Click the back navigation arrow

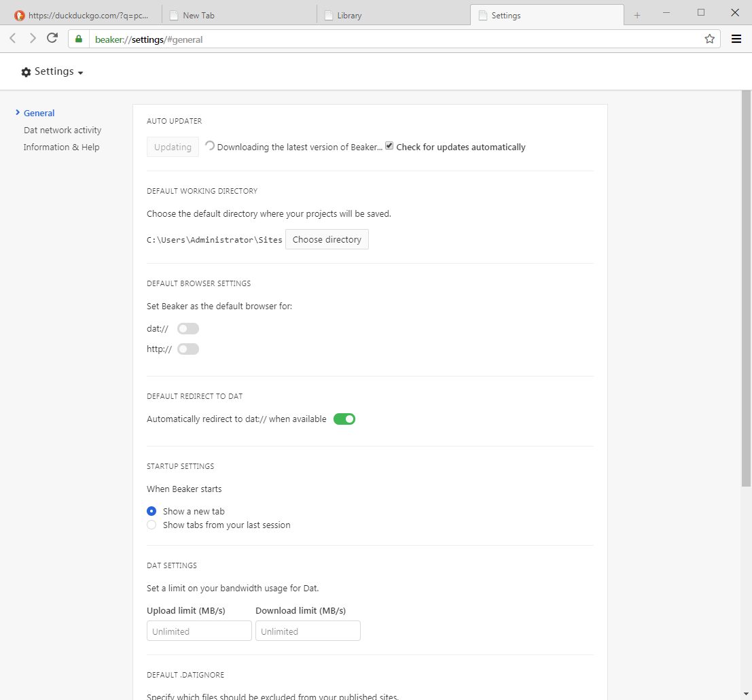[x=13, y=39]
